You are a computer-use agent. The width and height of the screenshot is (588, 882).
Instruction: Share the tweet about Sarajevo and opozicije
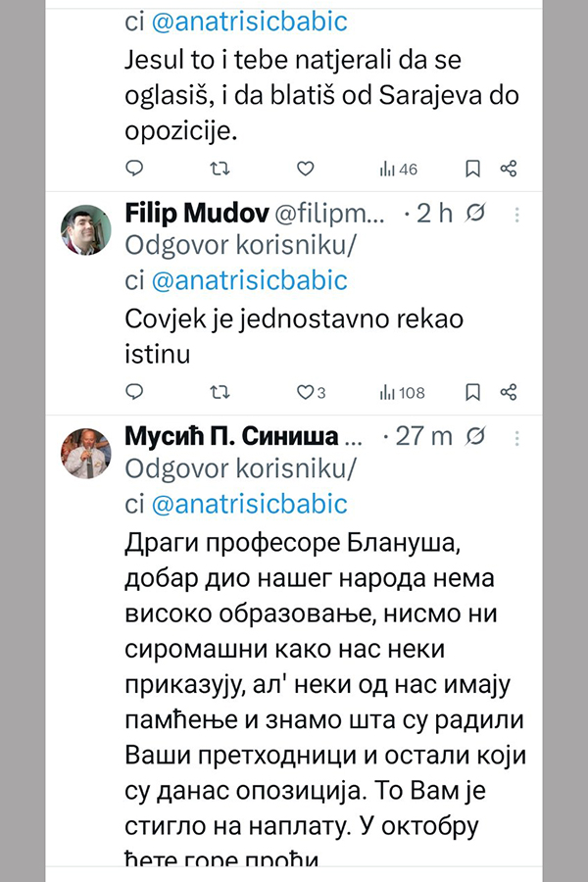click(508, 169)
